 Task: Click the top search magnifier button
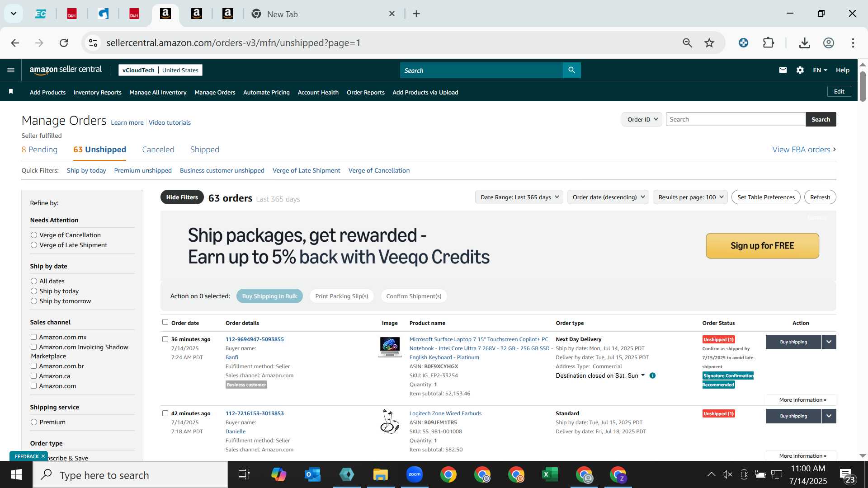pyautogui.click(x=571, y=70)
